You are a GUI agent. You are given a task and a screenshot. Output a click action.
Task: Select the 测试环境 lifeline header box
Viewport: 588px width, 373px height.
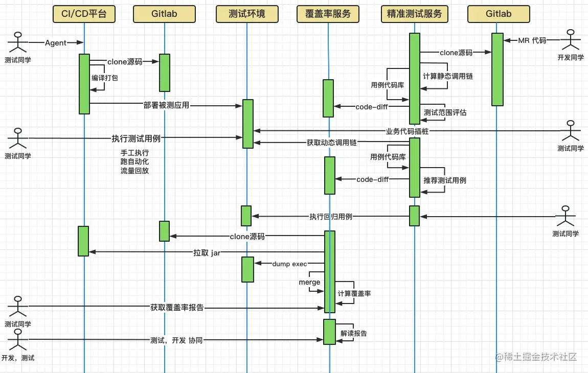(247, 14)
